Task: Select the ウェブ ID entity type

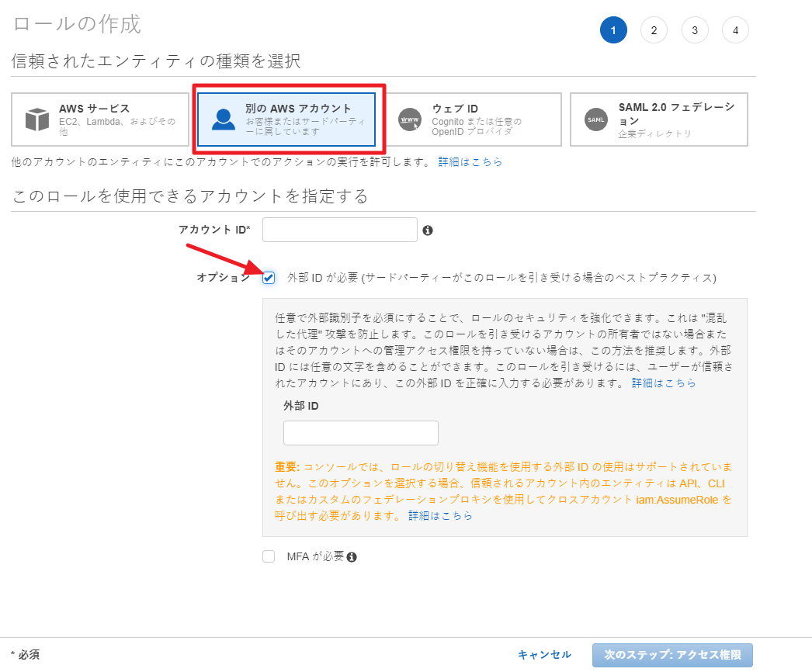Action: 473,120
